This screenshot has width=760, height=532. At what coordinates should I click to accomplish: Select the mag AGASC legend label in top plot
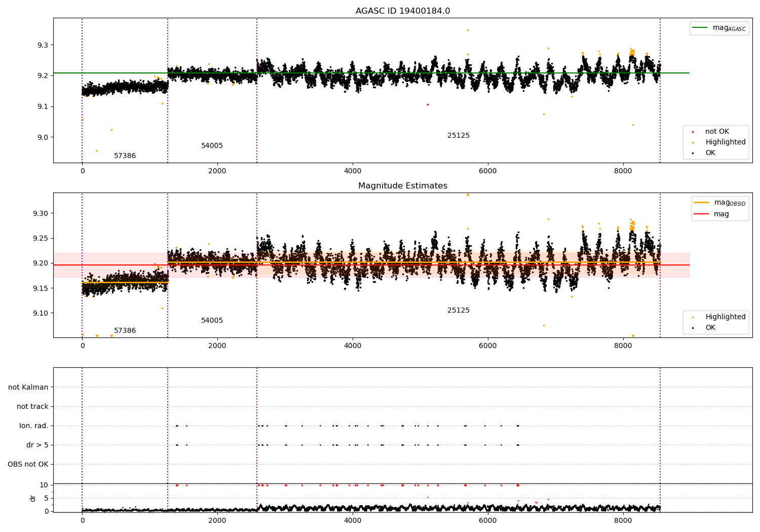click(x=729, y=28)
